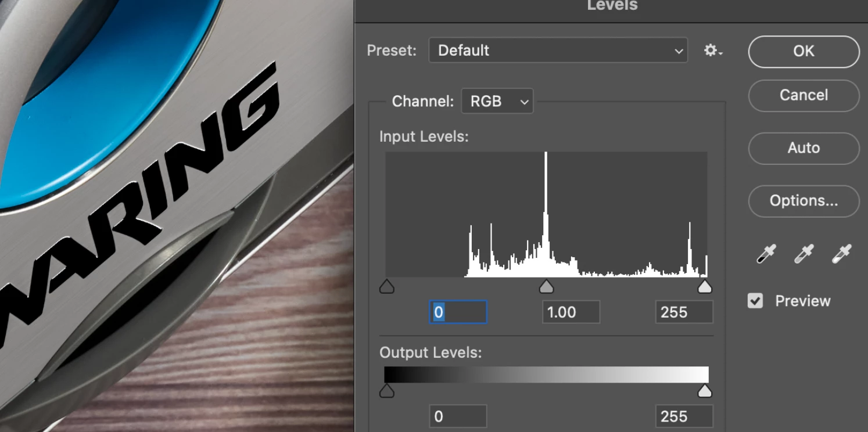Toggle the Preview checkbox
Screen dimensions: 868x432
755,301
